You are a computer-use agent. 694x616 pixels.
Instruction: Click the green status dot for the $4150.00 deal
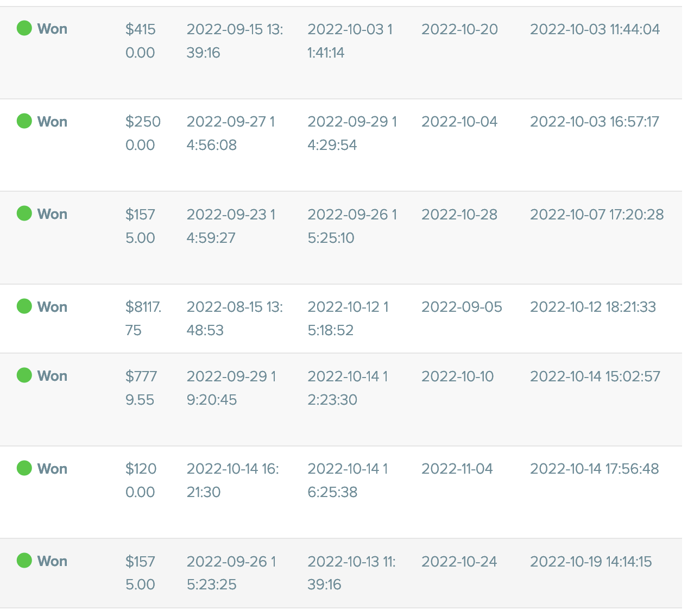[24, 28]
